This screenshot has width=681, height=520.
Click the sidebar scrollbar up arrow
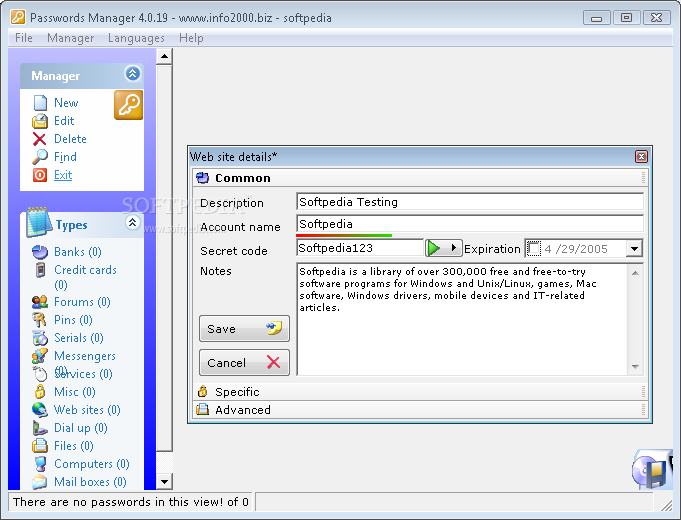point(164,56)
